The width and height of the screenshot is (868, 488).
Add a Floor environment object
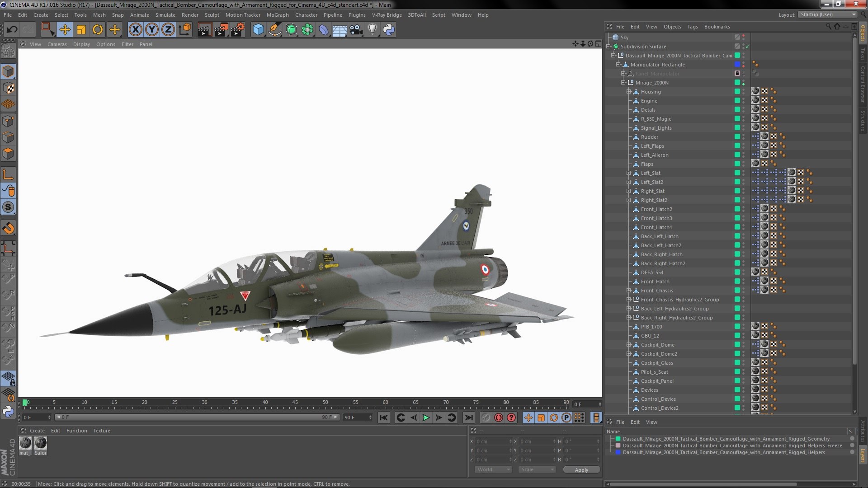tap(340, 30)
